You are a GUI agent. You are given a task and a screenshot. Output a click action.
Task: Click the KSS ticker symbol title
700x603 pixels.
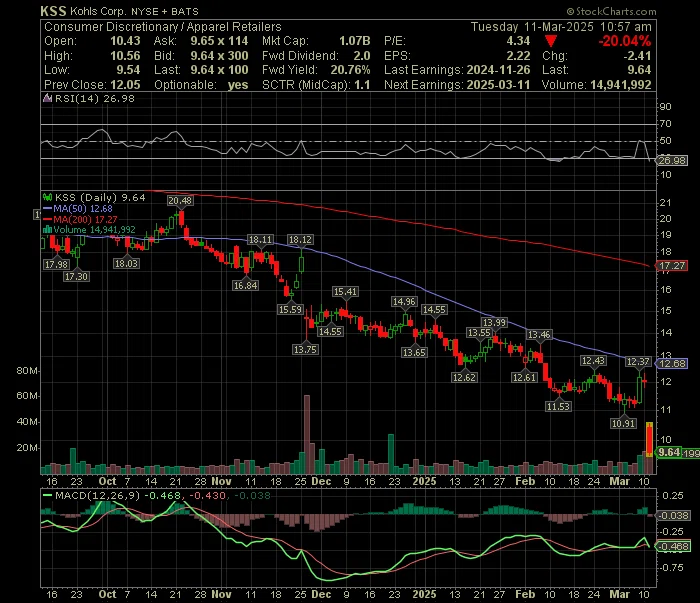point(53,11)
